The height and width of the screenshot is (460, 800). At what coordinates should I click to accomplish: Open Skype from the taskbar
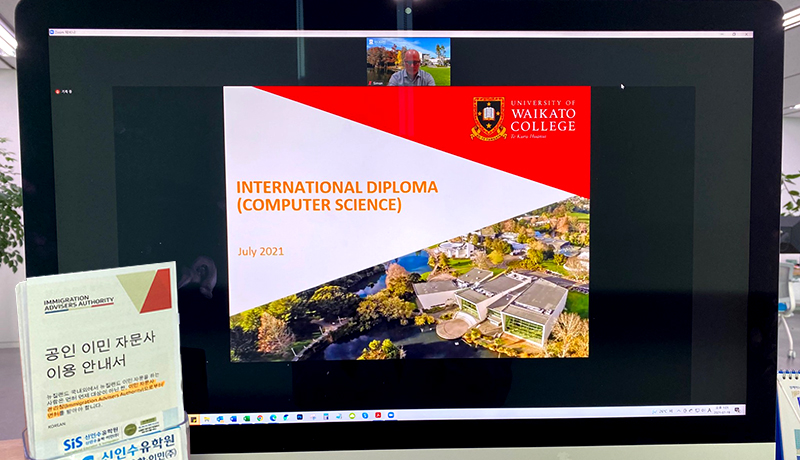(x=365, y=416)
